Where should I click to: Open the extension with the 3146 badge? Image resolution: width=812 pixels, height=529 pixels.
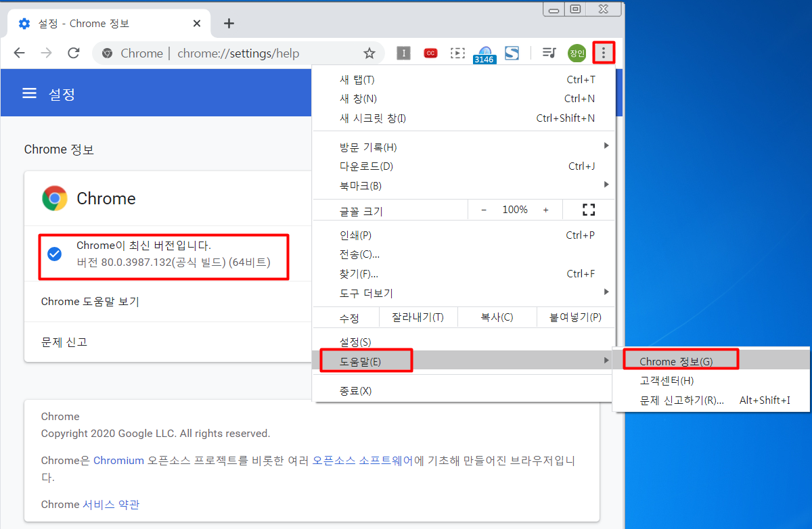484,55
